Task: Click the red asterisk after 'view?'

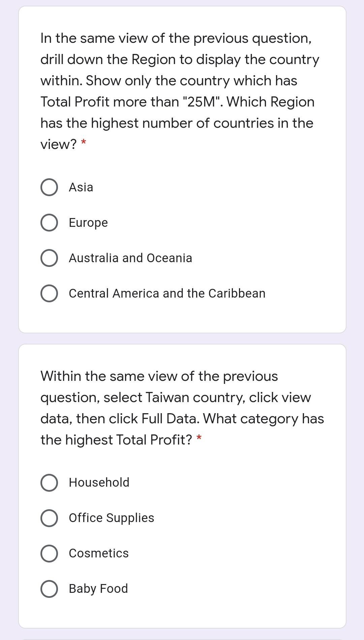Action: (x=84, y=143)
